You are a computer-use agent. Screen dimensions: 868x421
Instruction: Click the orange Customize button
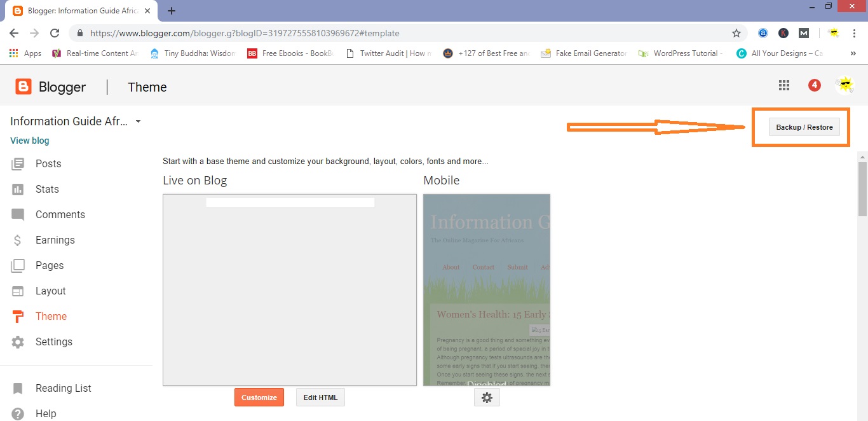click(x=259, y=397)
